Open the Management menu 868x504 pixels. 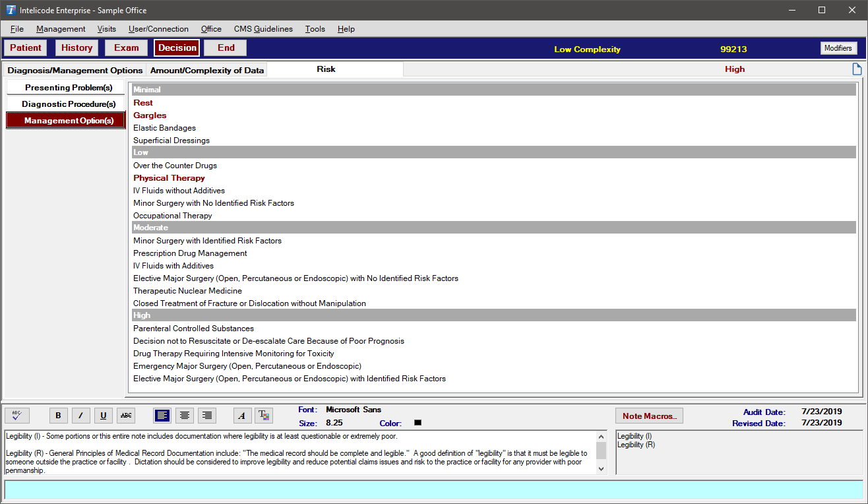click(61, 29)
